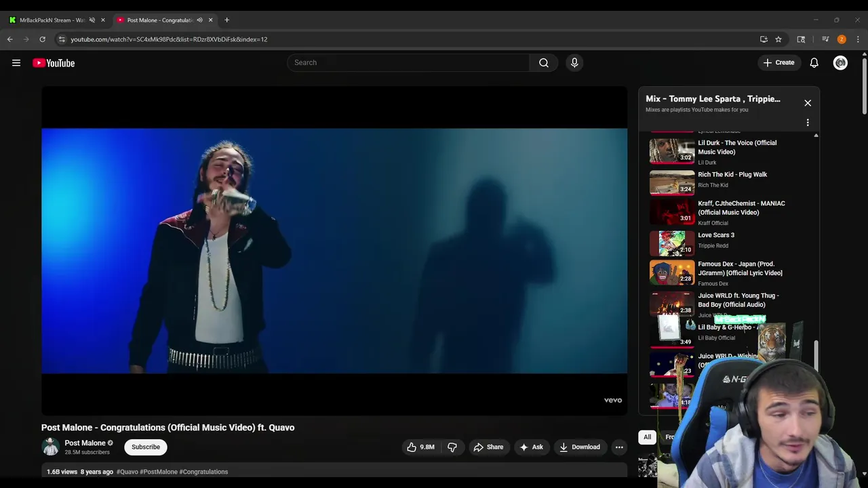Click the search magnifier button
Image resolution: width=868 pixels, height=488 pixels.
point(544,62)
